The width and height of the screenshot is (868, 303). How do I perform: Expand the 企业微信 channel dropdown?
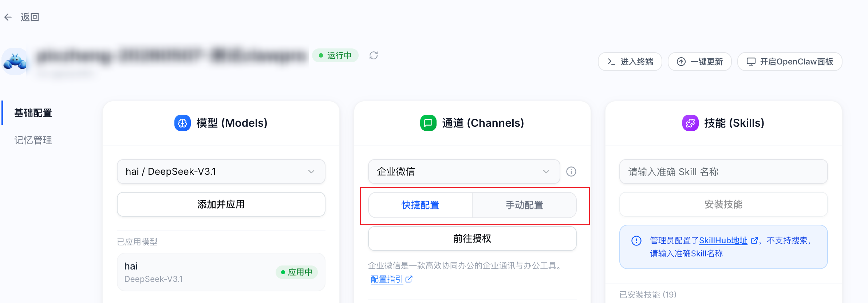click(x=464, y=172)
